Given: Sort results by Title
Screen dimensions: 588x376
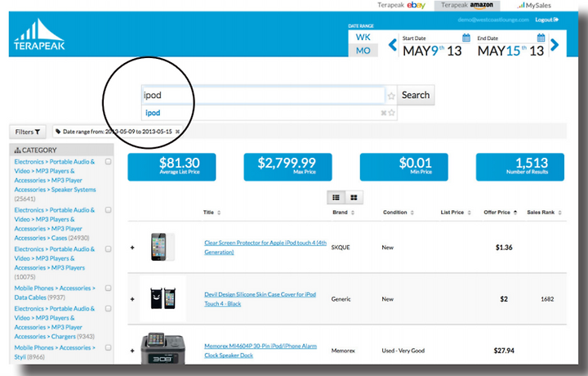Looking at the screenshot, I should (212, 213).
